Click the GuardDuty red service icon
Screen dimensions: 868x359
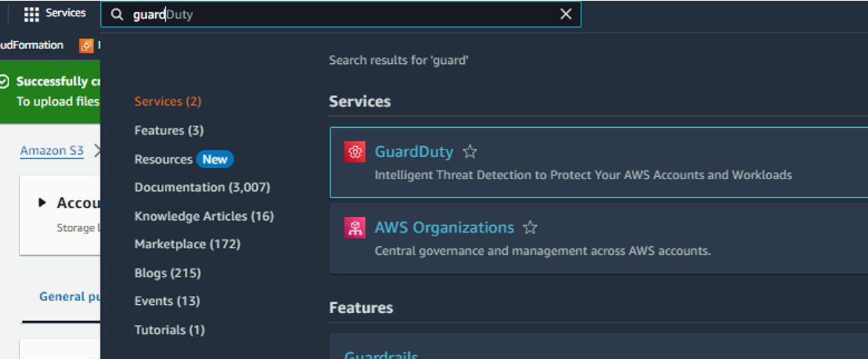pyautogui.click(x=354, y=152)
